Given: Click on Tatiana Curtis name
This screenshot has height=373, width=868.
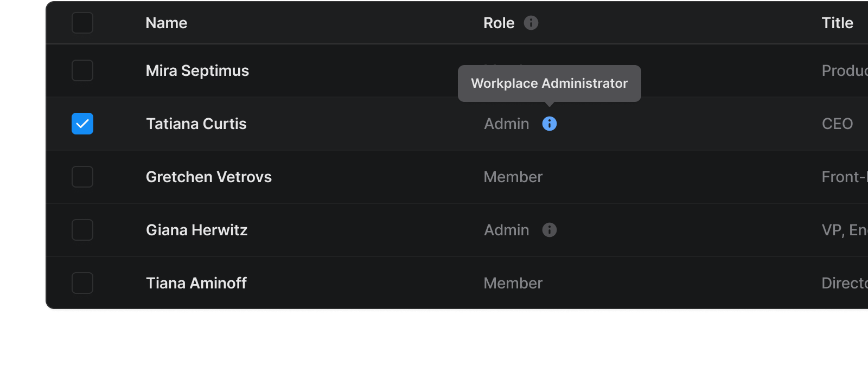Looking at the screenshot, I should tap(196, 124).
